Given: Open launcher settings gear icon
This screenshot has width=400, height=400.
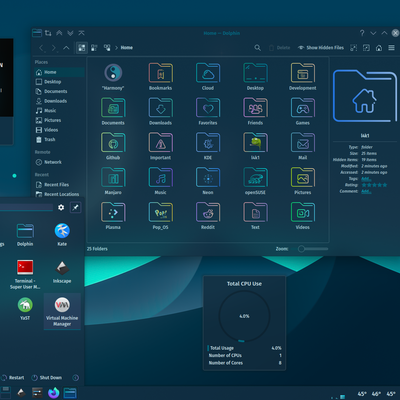Looking at the screenshot, I should point(61,208).
